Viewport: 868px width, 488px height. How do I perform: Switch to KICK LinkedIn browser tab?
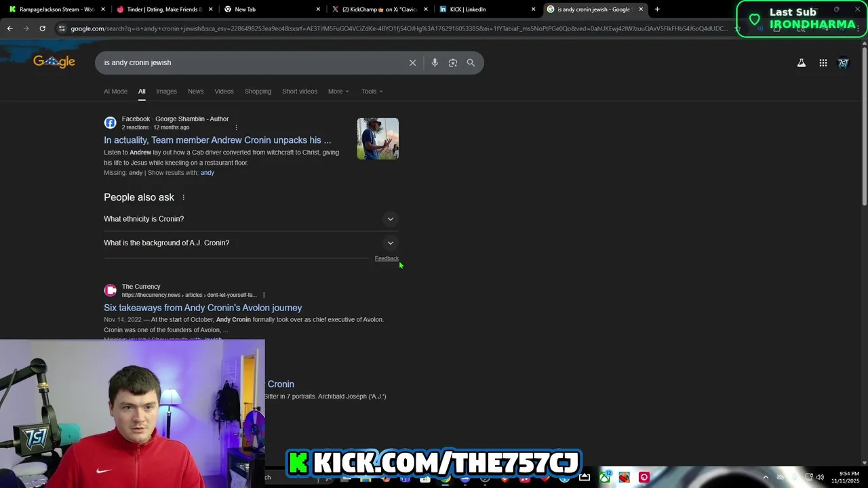(x=486, y=9)
